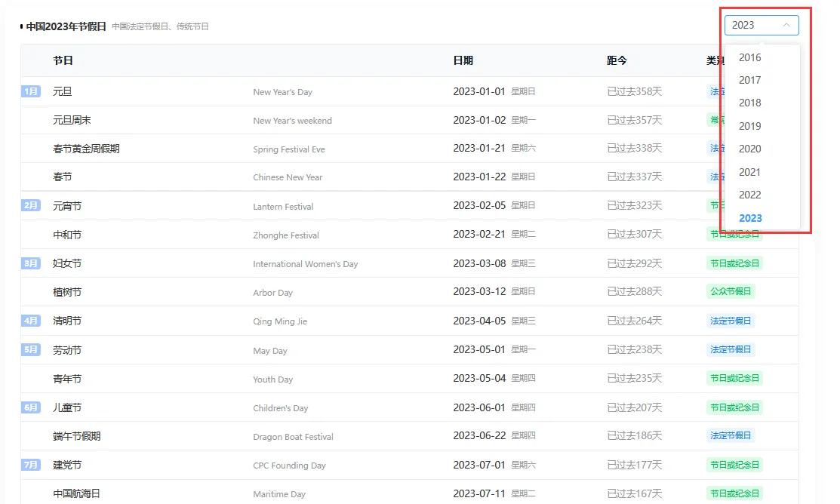840x504 pixels.
Task: Open the 2023 year dropdown box
Action: tap(762, 25)
